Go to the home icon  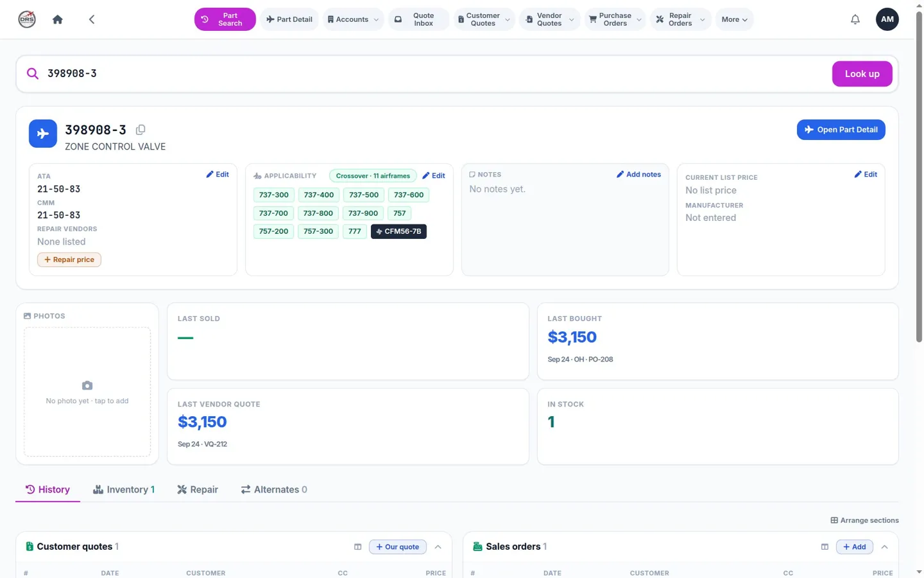click(58, 19)
